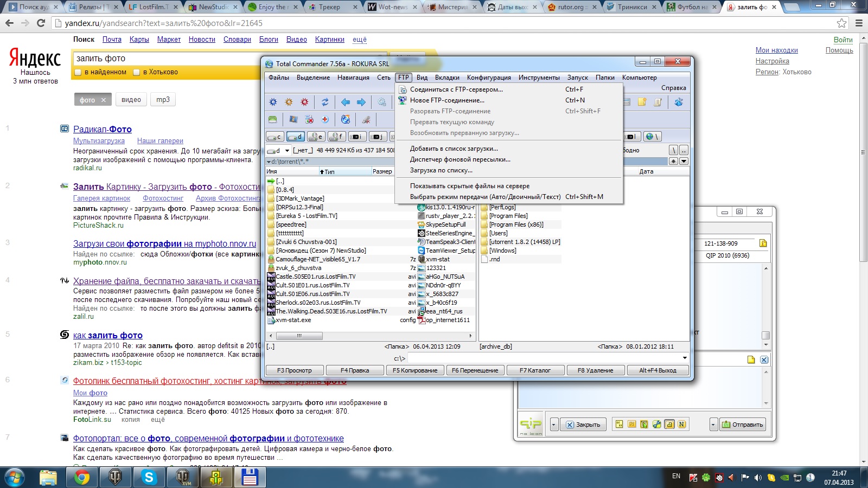Click the wrench icon in QIP chat toolbar
This screenshot has height=488, width=868.
656,425
